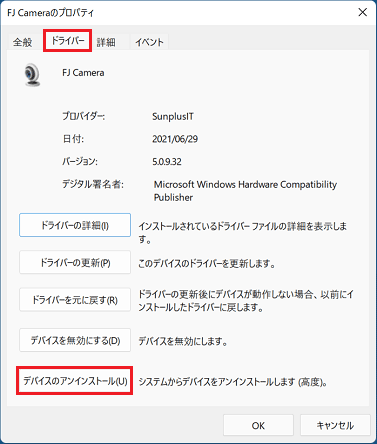Click the FJ Camera device name text
This screenshot has width=377, height=444.
[x=83, y=73]
